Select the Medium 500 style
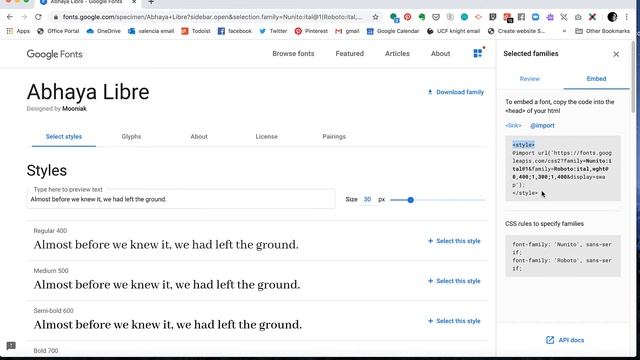The width and height of the screenshot is (640, 360). 454,281
